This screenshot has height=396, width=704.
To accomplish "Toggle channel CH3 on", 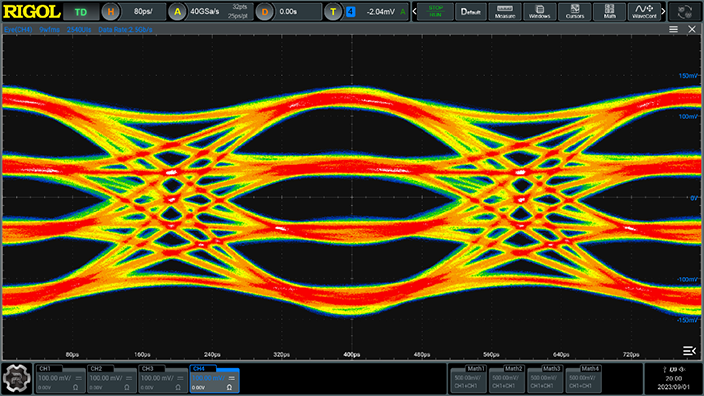I will click(x=163, y=379).
